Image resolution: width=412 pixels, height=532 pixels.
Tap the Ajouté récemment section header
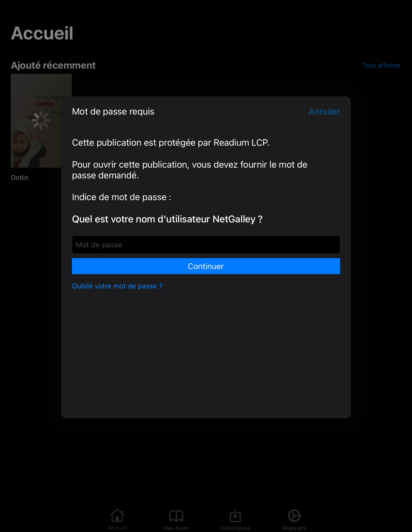point(53,65)
